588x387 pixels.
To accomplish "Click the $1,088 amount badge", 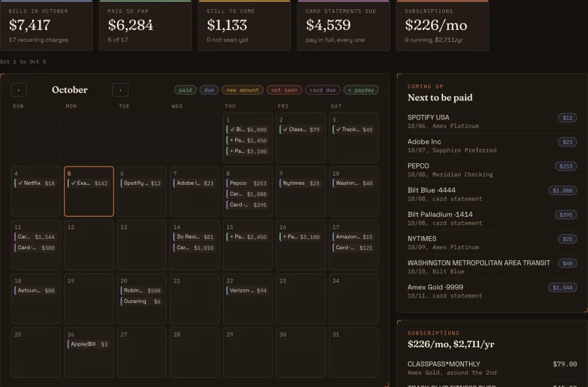I will click(x=563, y=191).
